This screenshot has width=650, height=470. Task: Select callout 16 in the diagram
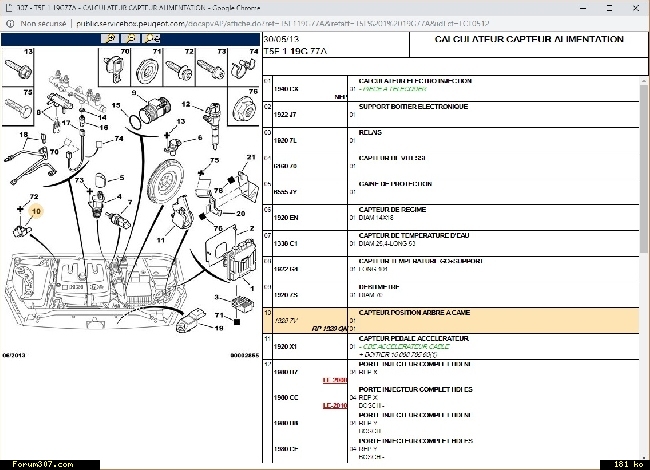[x=104, y=127]
